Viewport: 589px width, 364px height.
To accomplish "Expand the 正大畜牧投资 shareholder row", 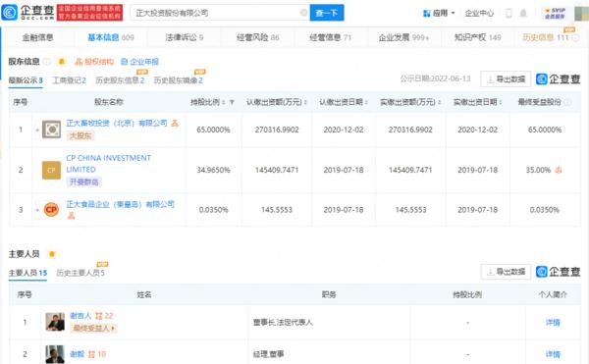I will (37, 130).
